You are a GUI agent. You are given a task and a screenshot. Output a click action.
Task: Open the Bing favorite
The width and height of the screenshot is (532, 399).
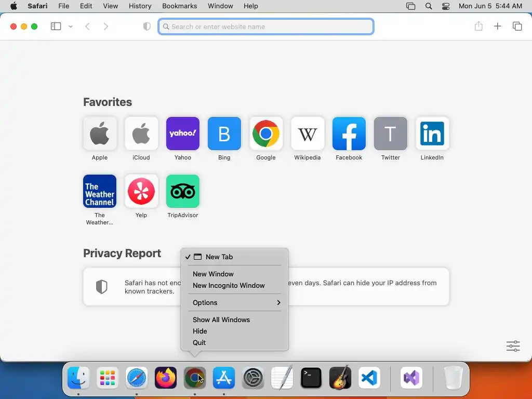click(224, 134)
